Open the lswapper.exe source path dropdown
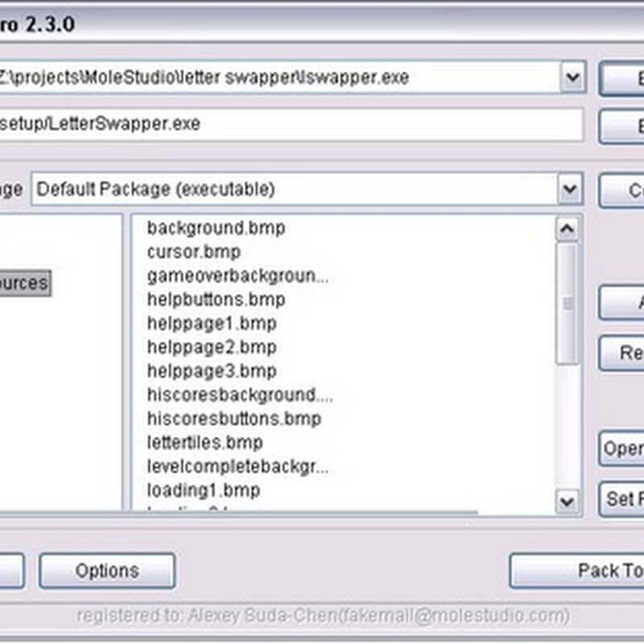644x644 pixels. [572, 76]
